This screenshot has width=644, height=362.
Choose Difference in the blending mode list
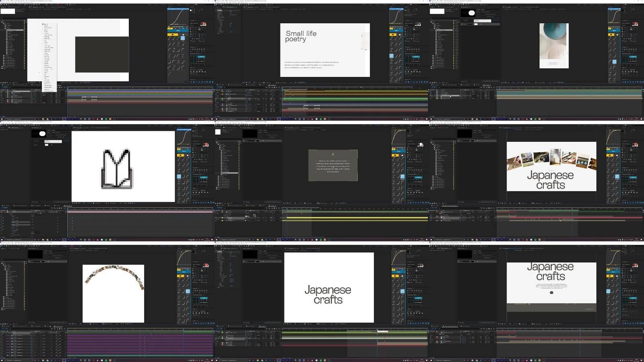point(46,65)
